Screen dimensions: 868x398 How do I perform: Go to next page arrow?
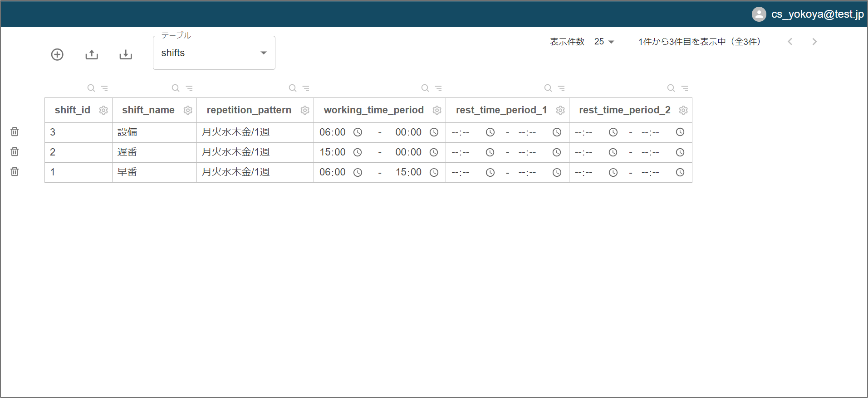coord(814,42)
